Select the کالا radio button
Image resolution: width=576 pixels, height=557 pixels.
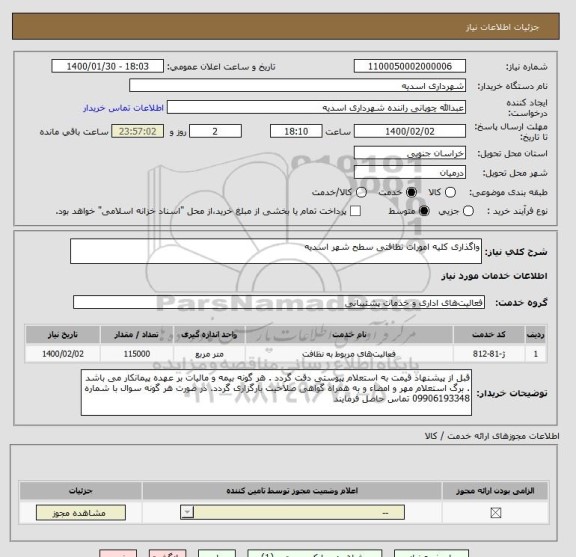click(x=450, y=192)
